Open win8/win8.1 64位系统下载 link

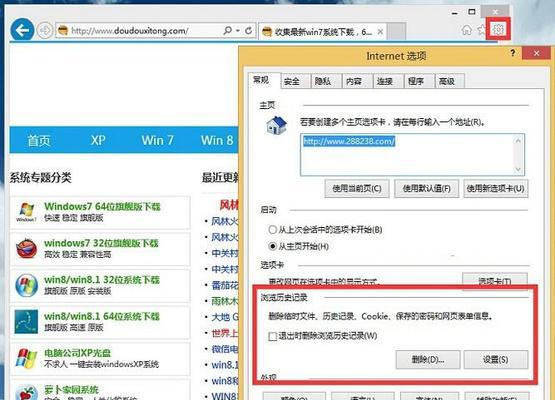click(102, 316)
